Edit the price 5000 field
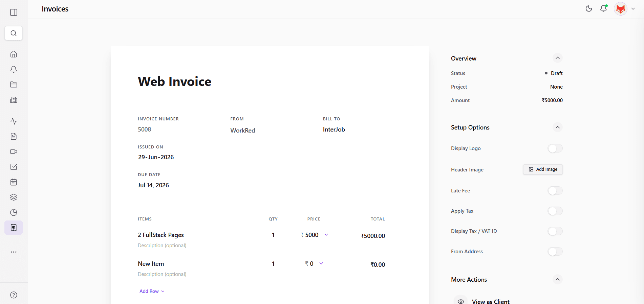This screenshot has width=644, height=304. pos(312,235)
